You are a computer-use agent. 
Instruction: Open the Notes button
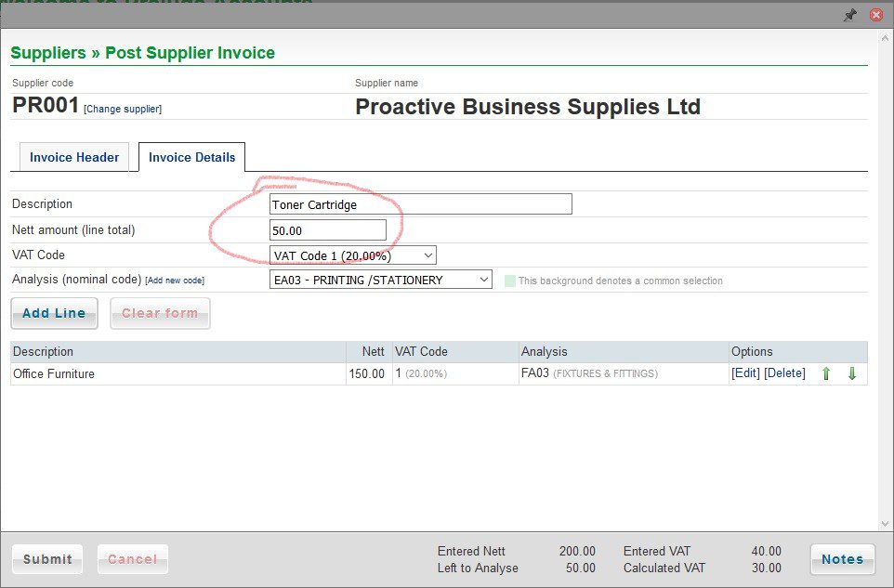click(842, 559)
